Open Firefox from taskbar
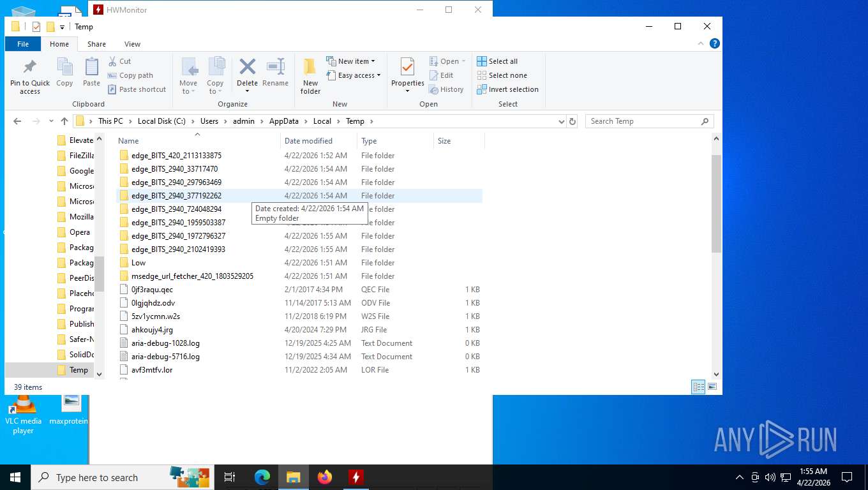 324,477
